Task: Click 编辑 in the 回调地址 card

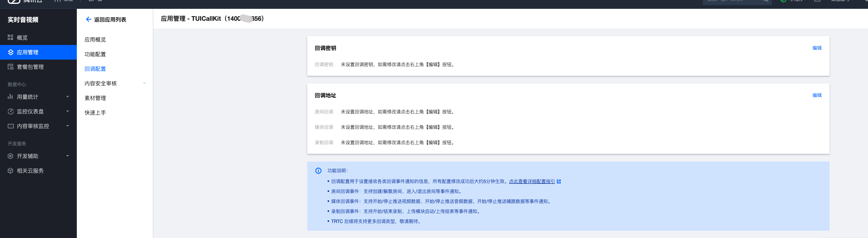Action: click(x=817, y=95)
